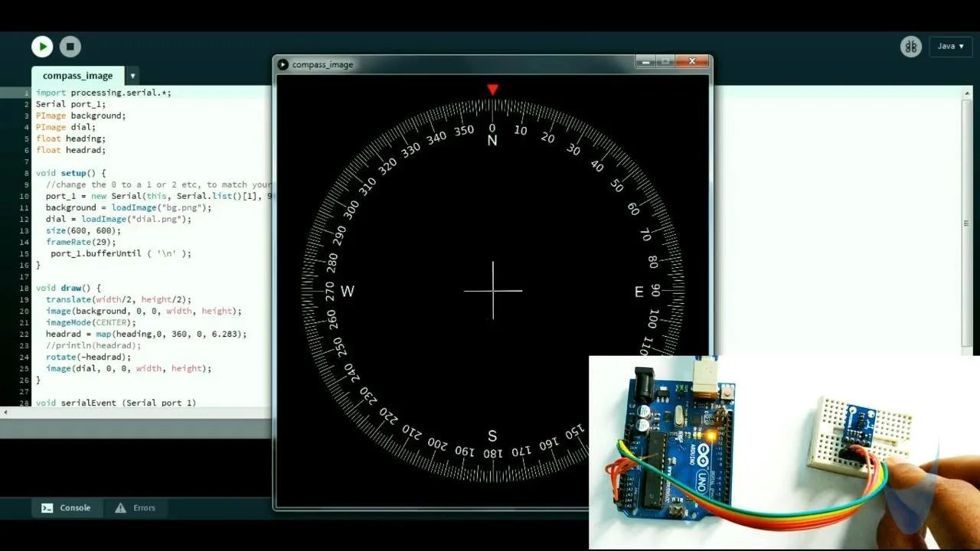
Task: Expand the Java language selector menu
Action: click(x=950, y=46)
